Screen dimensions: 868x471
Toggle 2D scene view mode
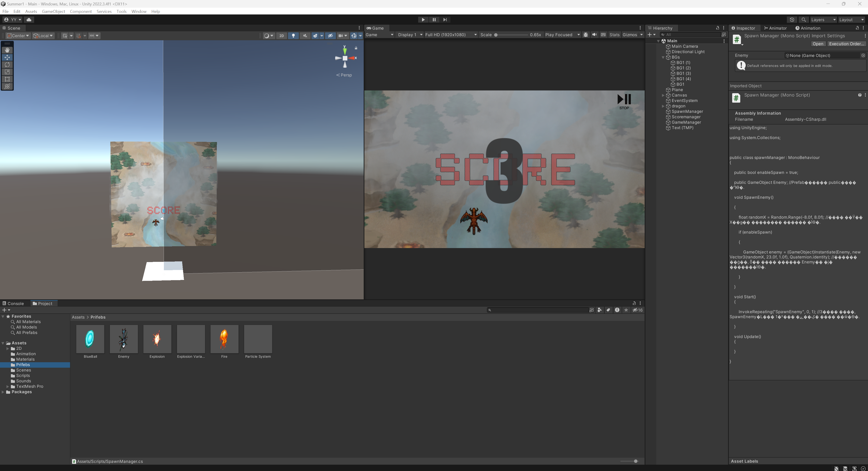(281, 36)
